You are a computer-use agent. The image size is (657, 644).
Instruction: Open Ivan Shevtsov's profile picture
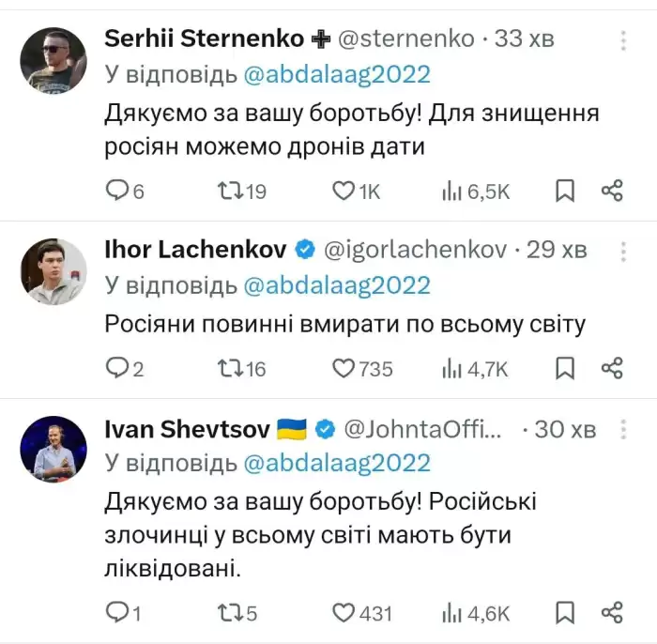(x=53, y=449)
